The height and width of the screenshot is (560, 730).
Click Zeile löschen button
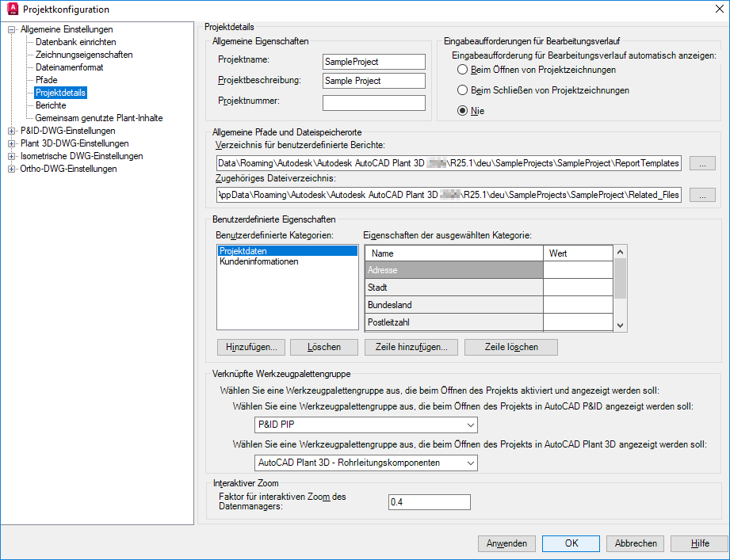coord(511,347)
